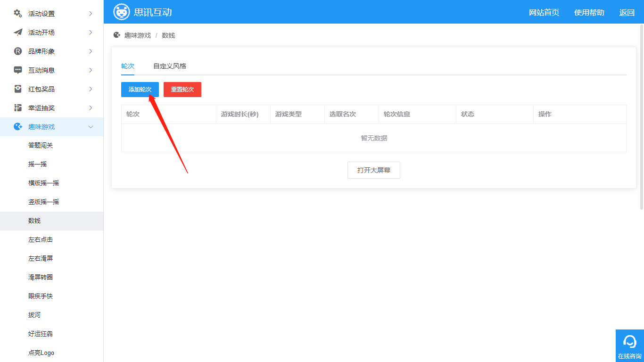Screen dimensions: 644x362
Task: Click the 红包奖品 envelope icon
Action: [18, 89]
